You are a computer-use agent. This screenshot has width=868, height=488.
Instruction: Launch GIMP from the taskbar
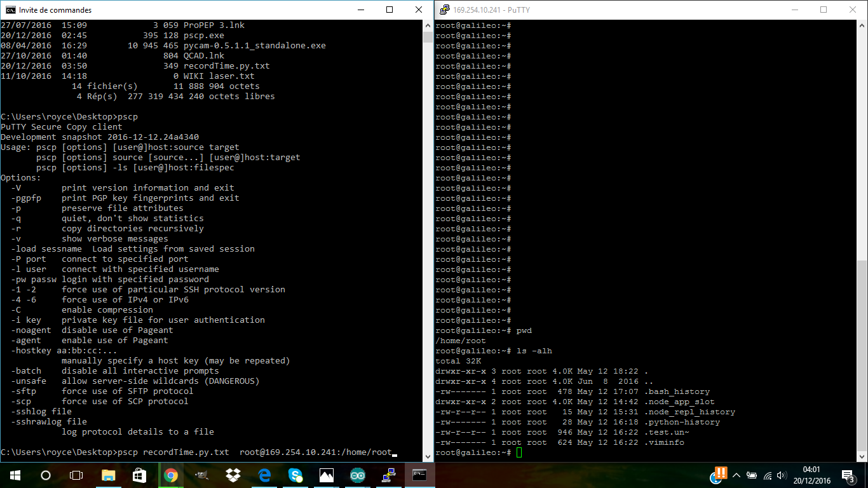click(201, 475)
